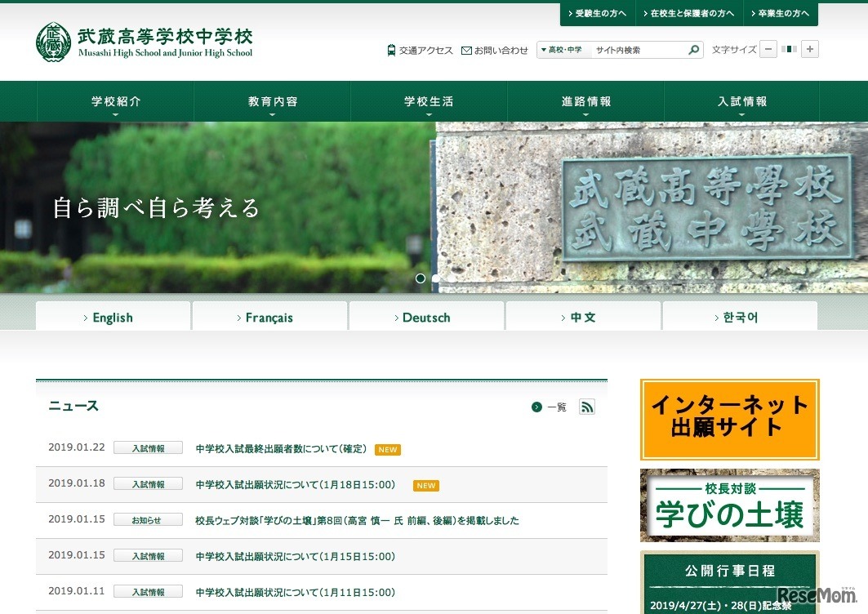Open the 教育内容 navigation menu
Viewport: 868px width, 614px height.
tap(271, 100)
